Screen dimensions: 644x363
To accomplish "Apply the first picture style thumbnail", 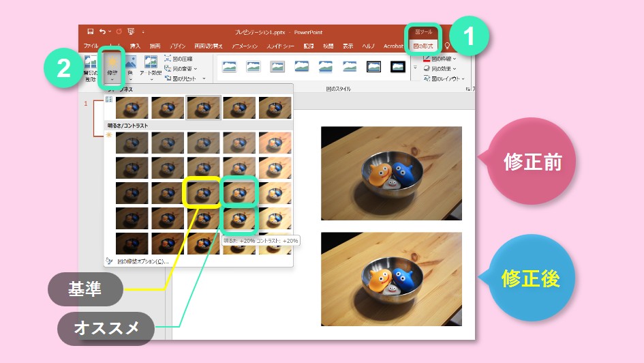I will coord(229,67).
